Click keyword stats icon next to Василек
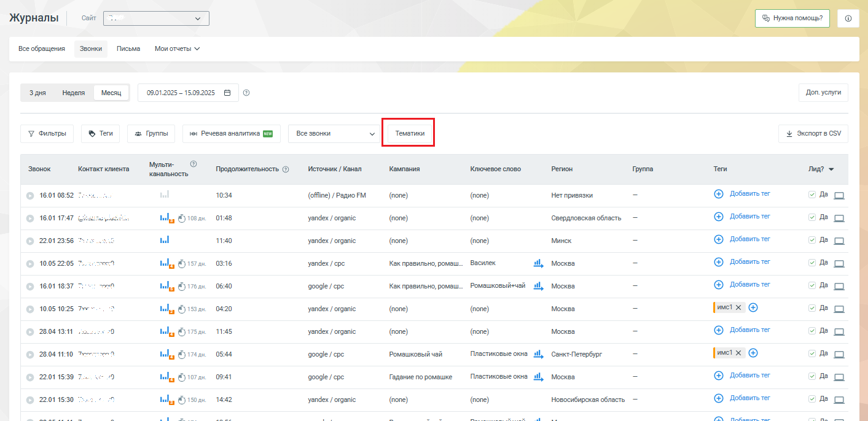 (538, 263)
